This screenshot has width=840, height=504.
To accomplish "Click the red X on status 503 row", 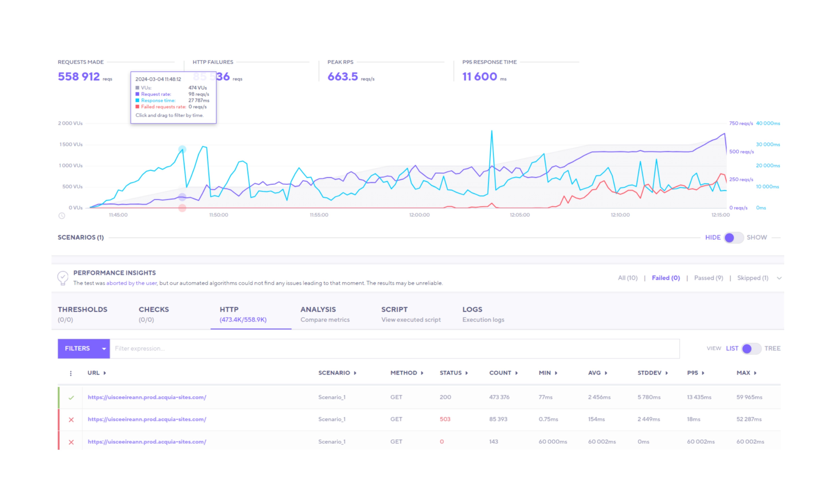I will point(71,420).
